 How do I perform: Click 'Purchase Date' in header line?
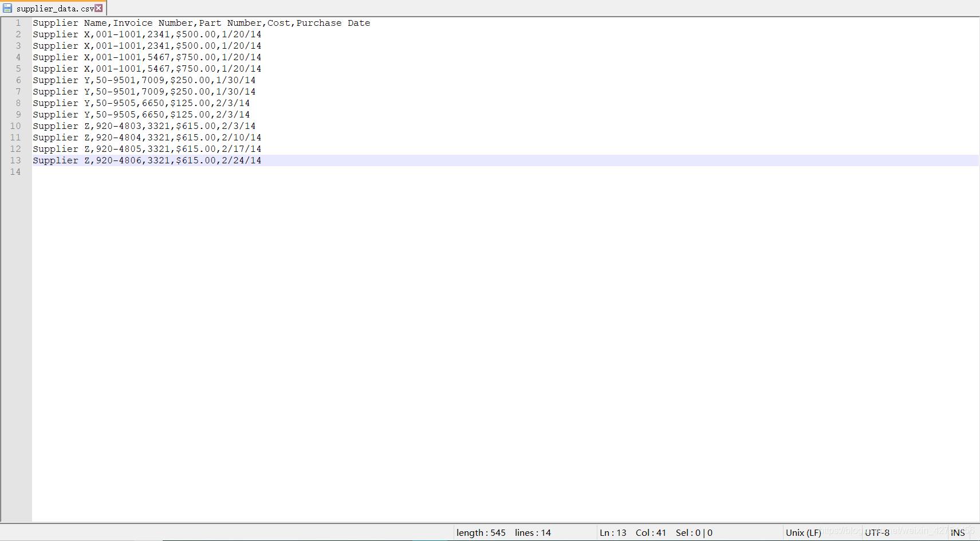click(x=333, y=23)
